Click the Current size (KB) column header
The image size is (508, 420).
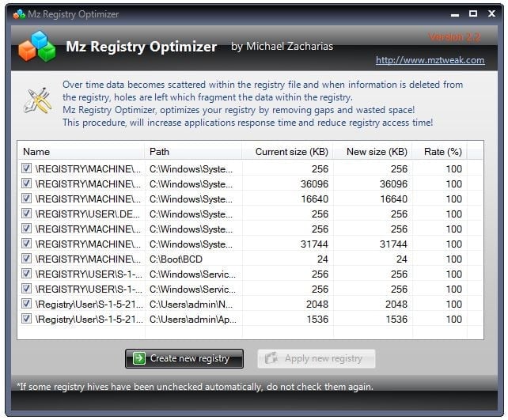click(x=287, y=152)
